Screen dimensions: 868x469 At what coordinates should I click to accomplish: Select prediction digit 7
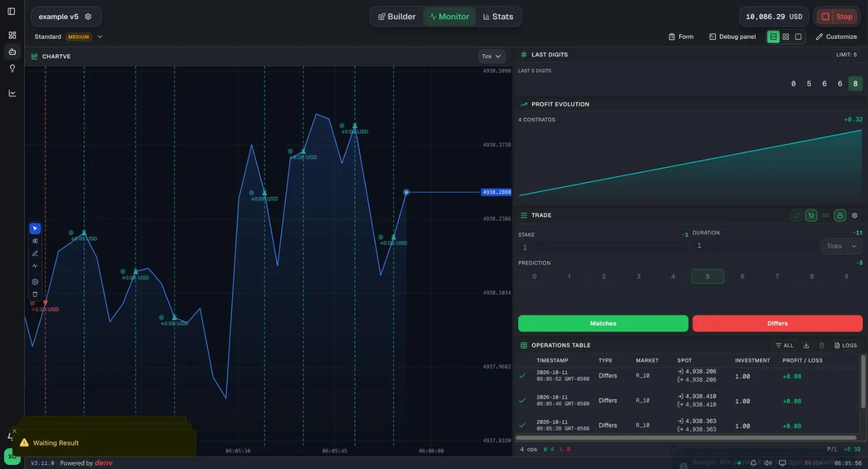777,277
